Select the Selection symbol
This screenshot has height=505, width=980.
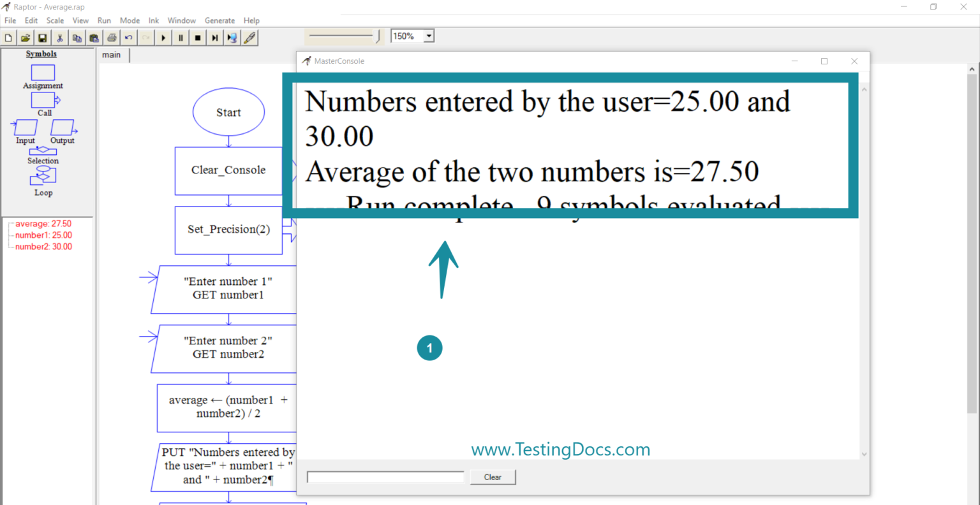[43, 151]
